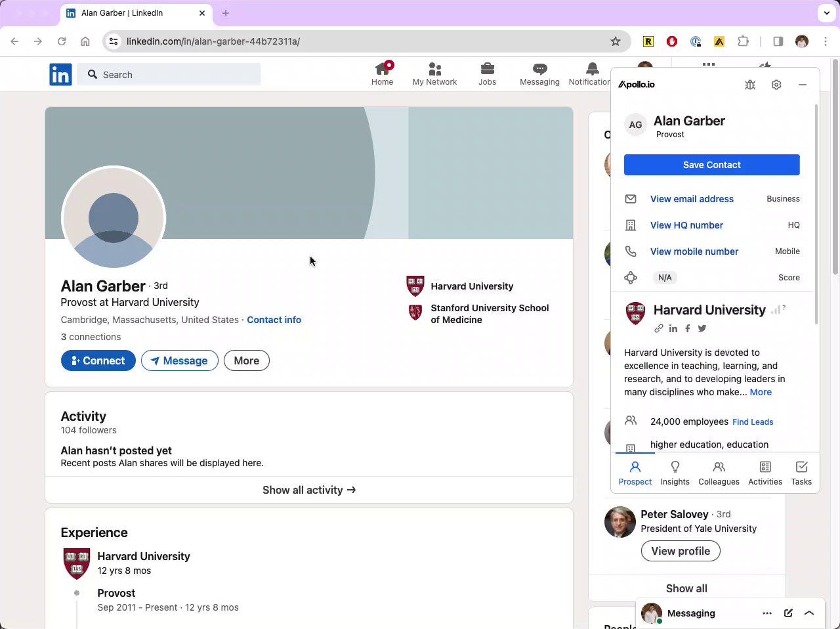Click the page vertical scrollbar
The image size is (840, 629).
[x=835, y=167]
